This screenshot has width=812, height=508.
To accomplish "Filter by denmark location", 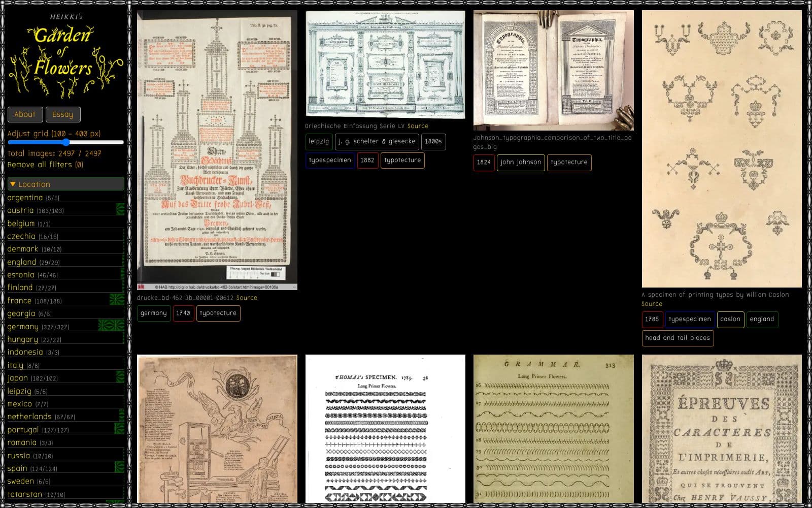I will pyautogui.click(x=66, y=249).
